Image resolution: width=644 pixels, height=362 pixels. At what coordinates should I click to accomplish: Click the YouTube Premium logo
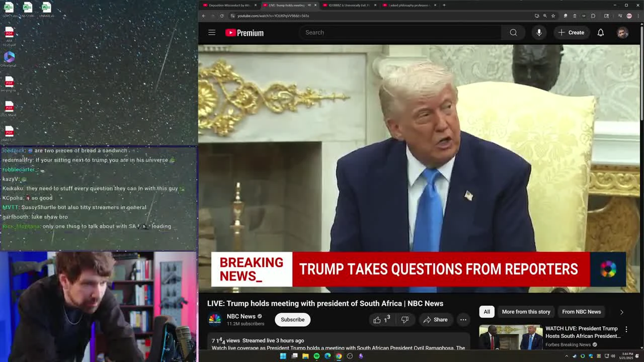245,33
